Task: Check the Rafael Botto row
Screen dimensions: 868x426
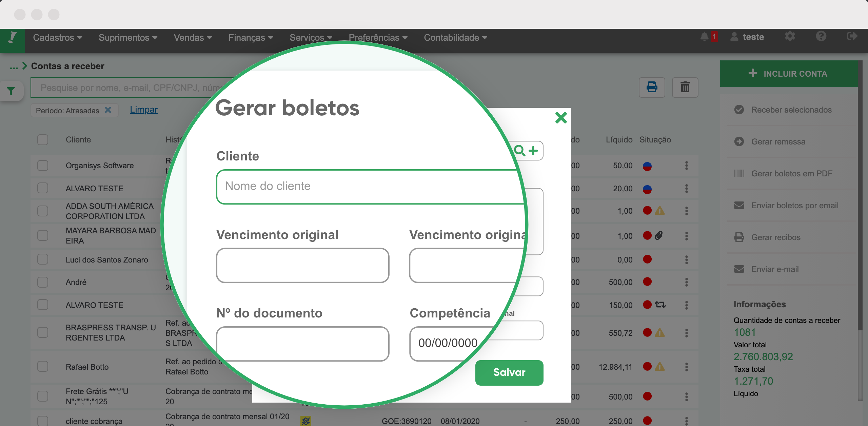Action: click(x=43, y=366)
